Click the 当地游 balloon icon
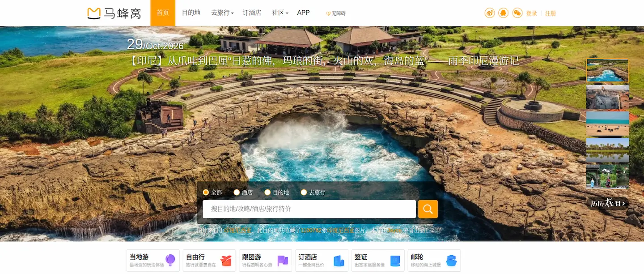 click(170, 260)
